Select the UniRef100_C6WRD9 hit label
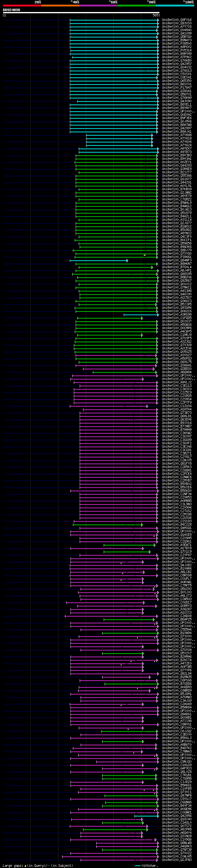The image size is (197, 868). coord(177,691)
